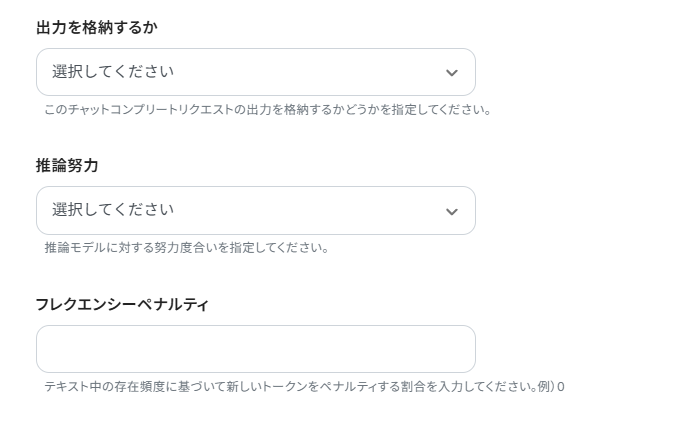The image size is (676, 424).
Task: Click the chevron arrow in the 出力を格納するか dropdown
Action: (451, 73)
